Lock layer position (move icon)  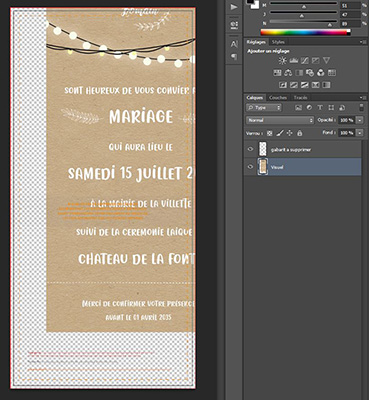coord(289,133)
